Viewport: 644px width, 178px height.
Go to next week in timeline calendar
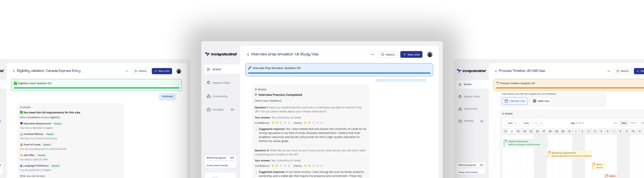[541, 123]
